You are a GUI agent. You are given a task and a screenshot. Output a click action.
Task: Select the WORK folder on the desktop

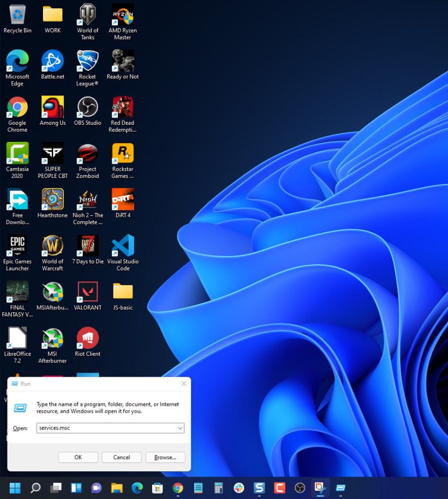coord(53,19)
